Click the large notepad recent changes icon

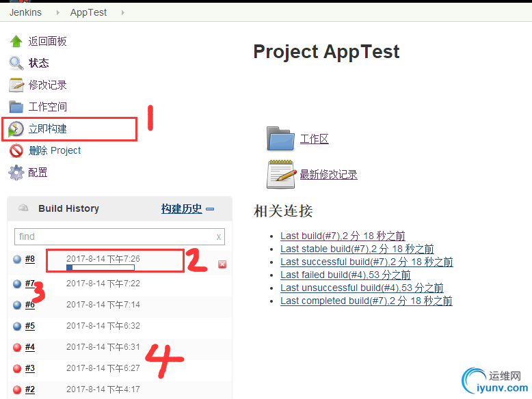pos(280,174)
